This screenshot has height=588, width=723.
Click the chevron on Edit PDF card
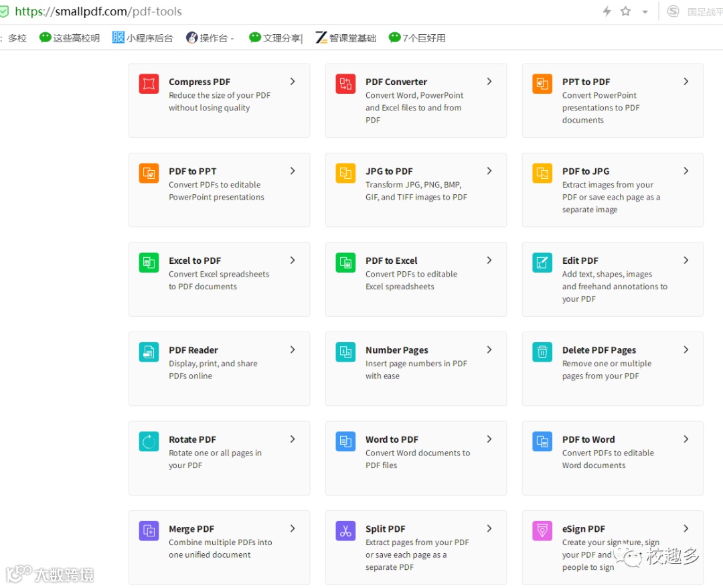click(686, 261)
